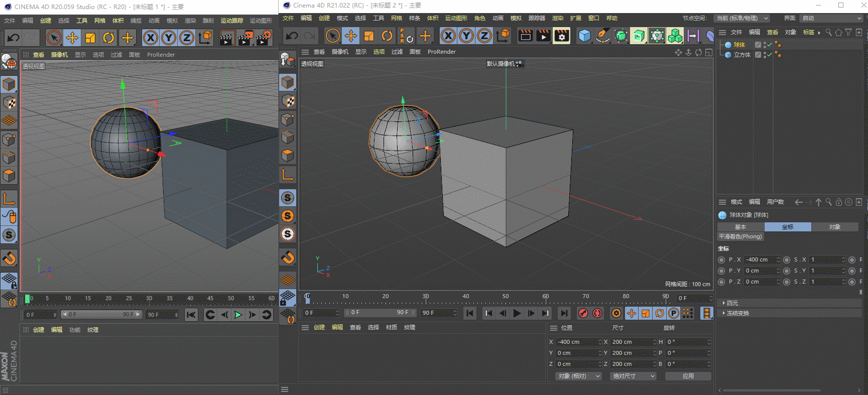This screenshot has height=395, width=868.
Task: Click the Undo arrow in R21 toolbar
Action: [292, 36]
